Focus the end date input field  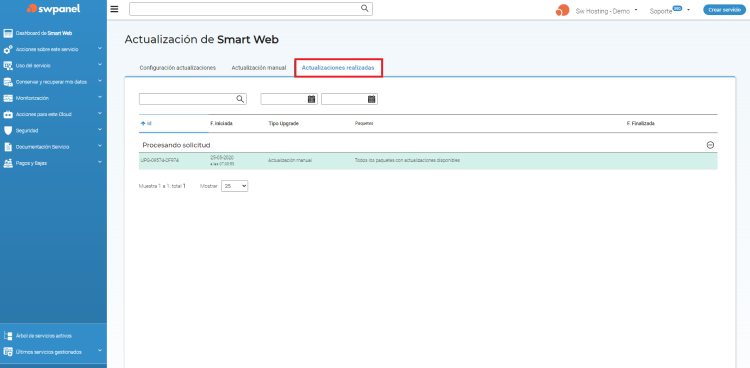pos(350,99)
